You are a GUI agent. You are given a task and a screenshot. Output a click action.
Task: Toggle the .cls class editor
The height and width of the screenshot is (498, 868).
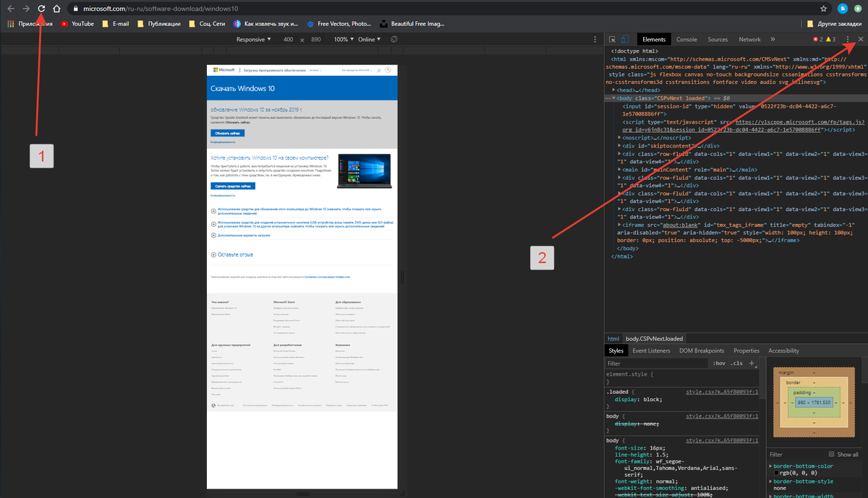point(735,363)
